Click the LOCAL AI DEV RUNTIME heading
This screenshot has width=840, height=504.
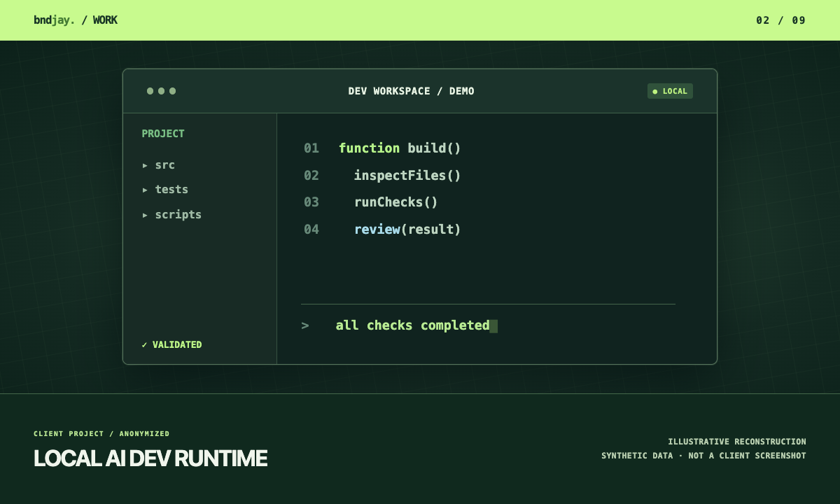coord(150,458)
